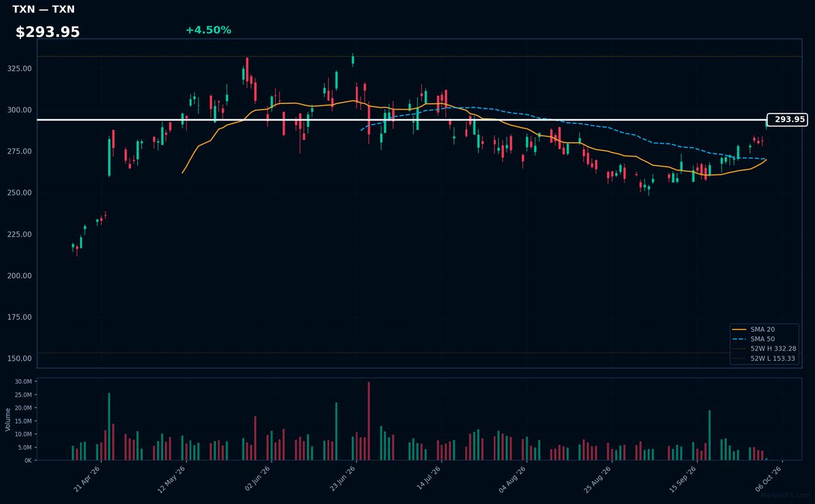Click the 25 Aug '26 date label
Screen dimensions: 815x504
coord(597,478)
